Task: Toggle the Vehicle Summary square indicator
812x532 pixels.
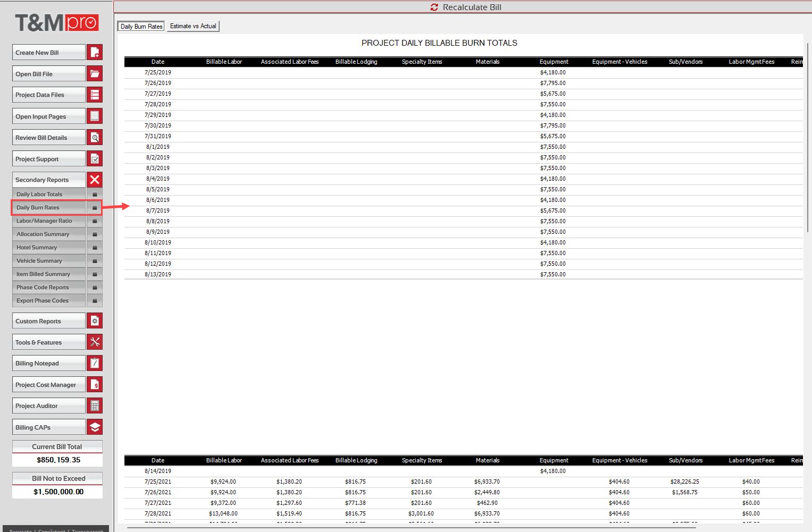Action: tap(95, 261)
